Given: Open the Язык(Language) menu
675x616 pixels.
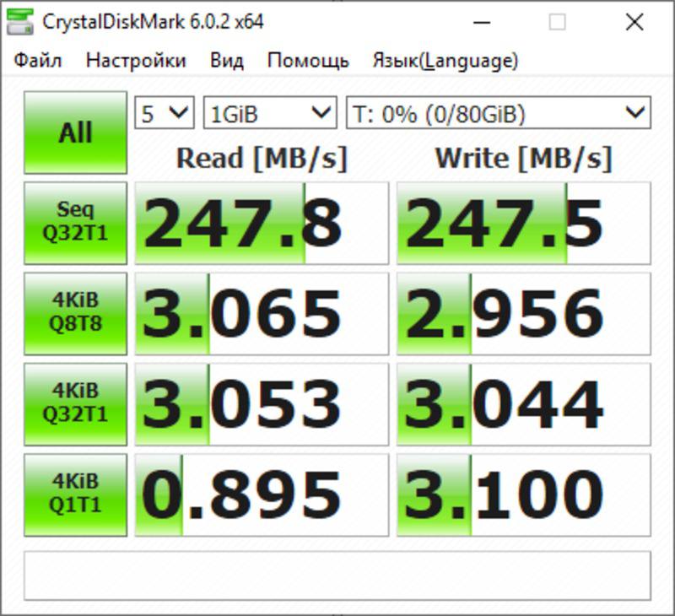Looking at the screenshot, I should (445, 60).
